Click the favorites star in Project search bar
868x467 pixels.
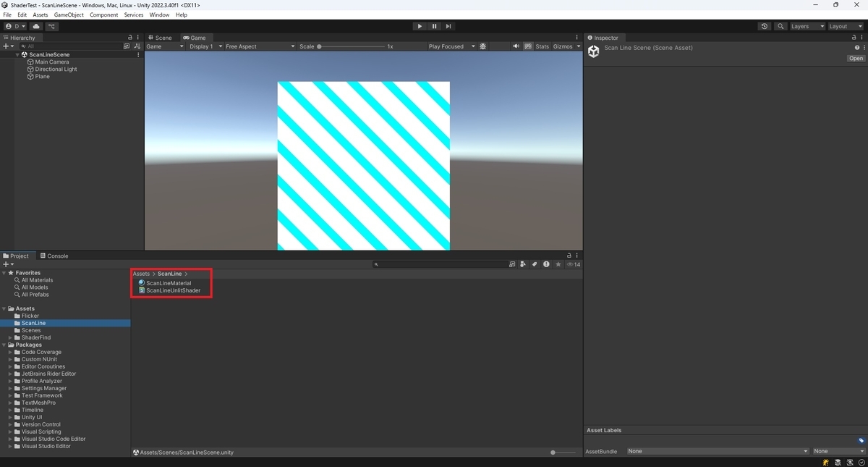(558, 264)
